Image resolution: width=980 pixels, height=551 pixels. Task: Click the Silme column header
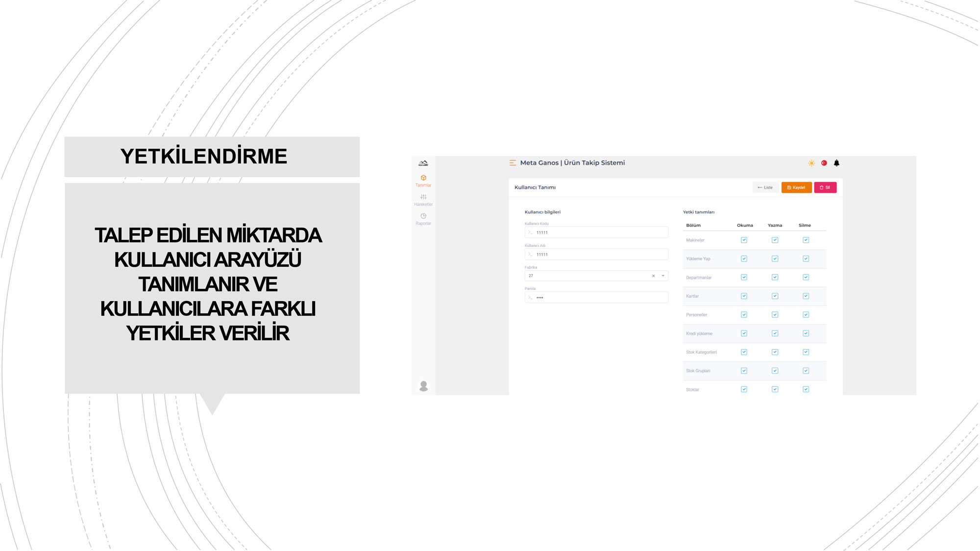coord(805,225)
